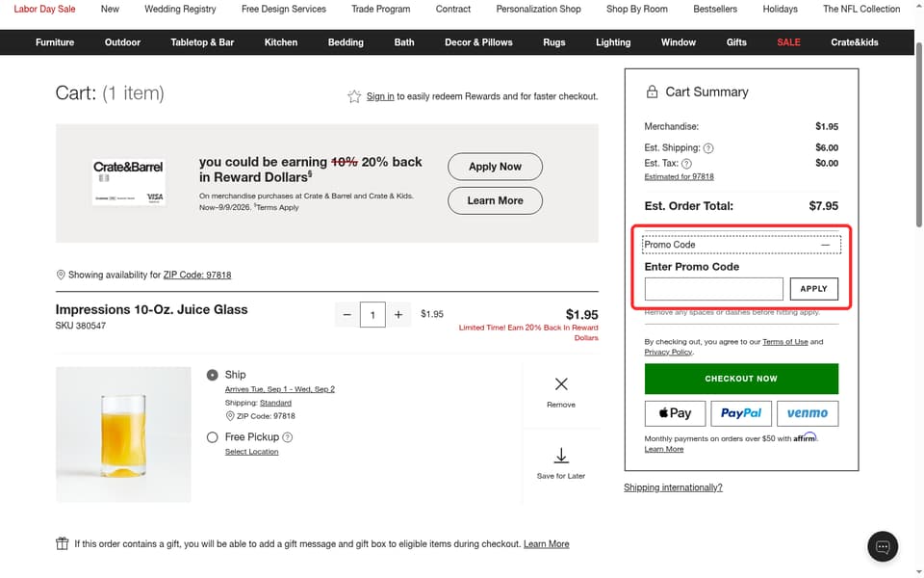Pay with Apple Pay button
Image resolution: width=924 pixels, height=578 pixels.
[x=675, y=413]
